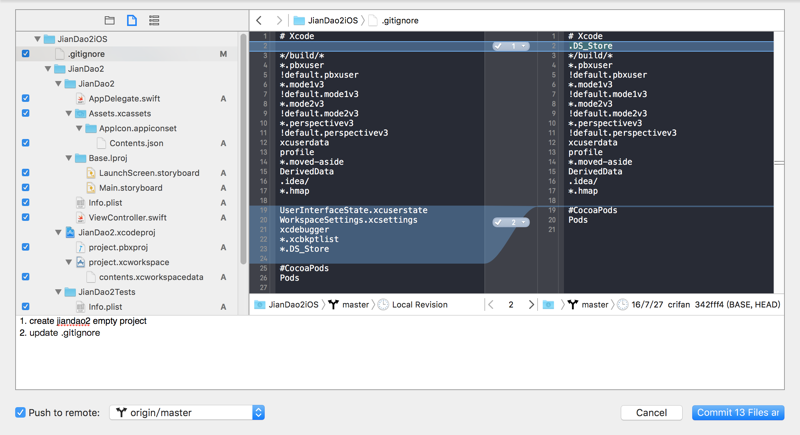This screenshot has width=800, height=435.
Task: Click JianDao2.xcodeproj project icon
Action: [70, 232]
